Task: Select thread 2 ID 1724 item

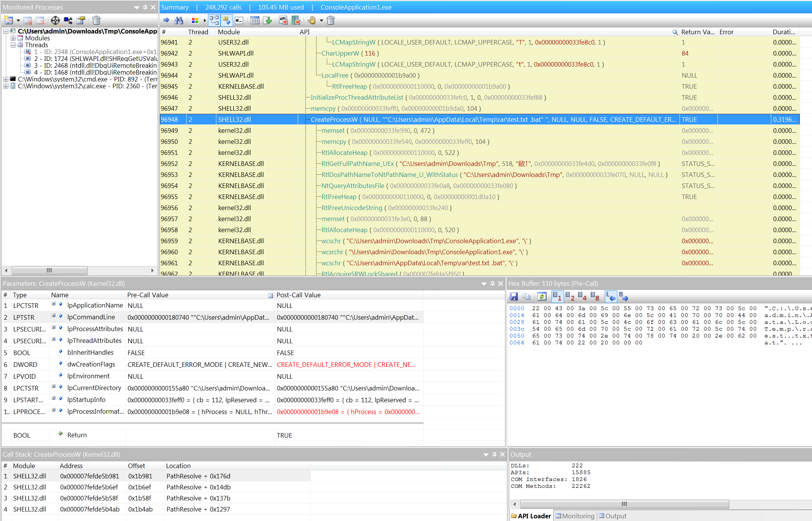Action: tap(95, 59)
